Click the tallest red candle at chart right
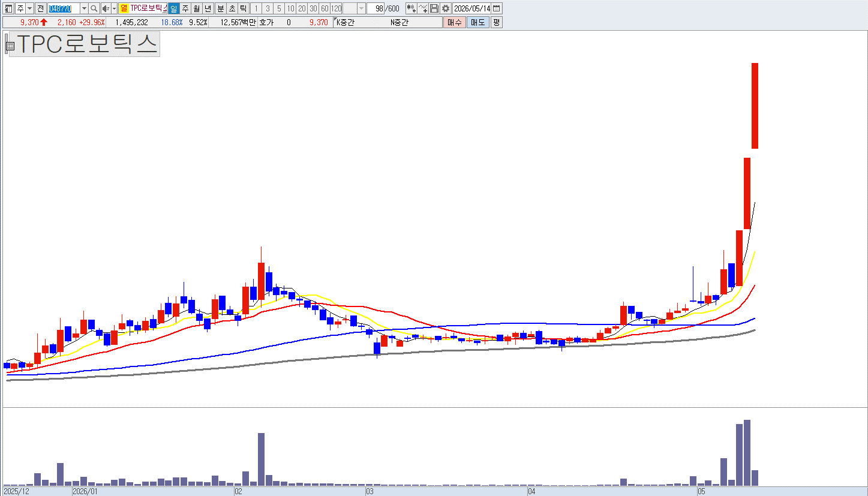This screenshot has height=496, width=868. [755, 106]
